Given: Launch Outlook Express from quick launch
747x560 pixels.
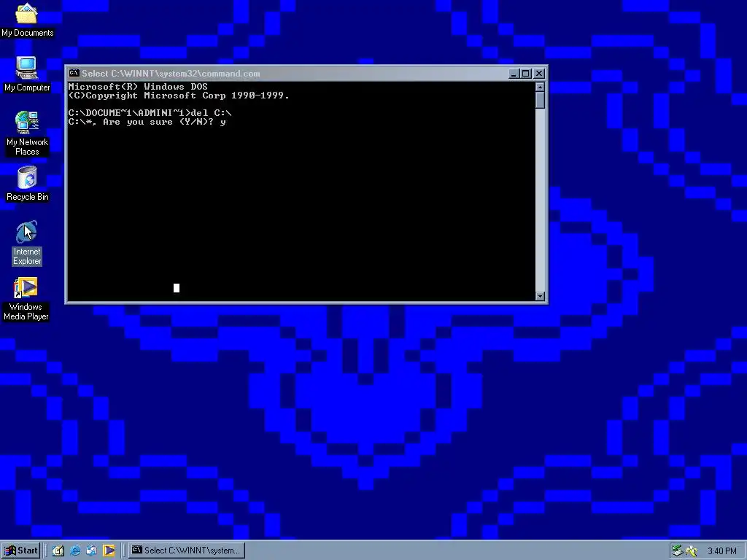Looking at the screenshot, I should pos(91,551).
